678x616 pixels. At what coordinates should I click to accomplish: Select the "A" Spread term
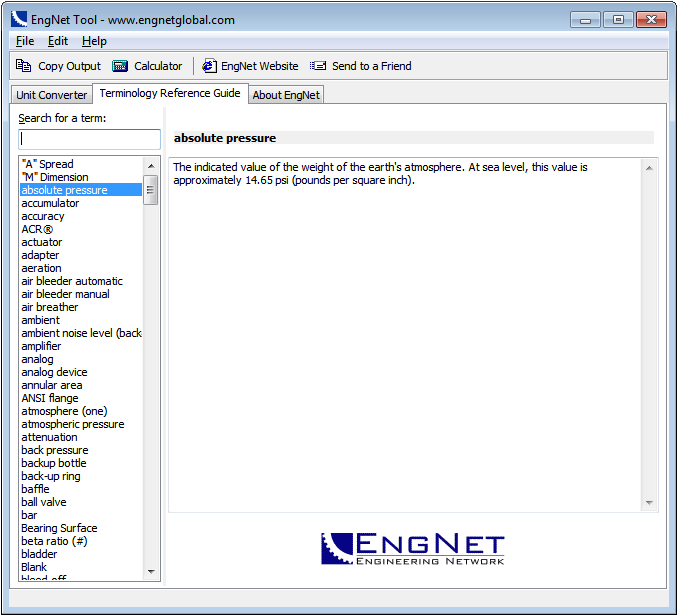(81, 164)
